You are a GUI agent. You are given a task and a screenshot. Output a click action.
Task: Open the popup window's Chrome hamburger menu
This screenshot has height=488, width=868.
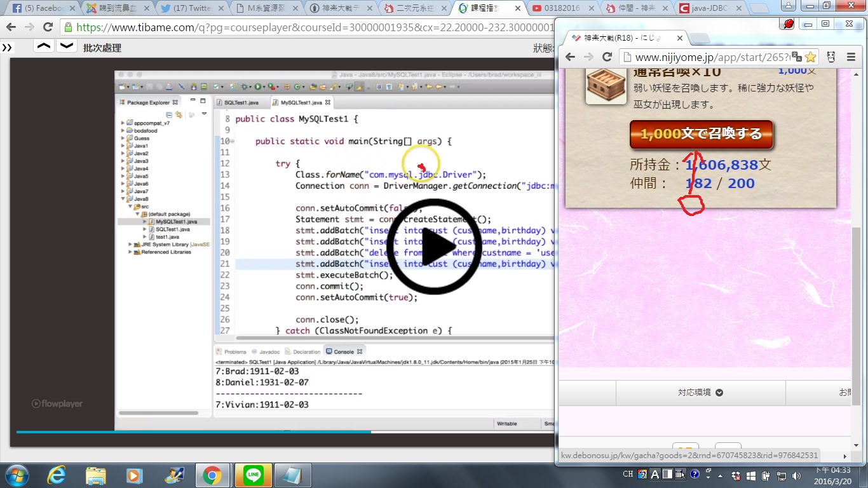851,57
